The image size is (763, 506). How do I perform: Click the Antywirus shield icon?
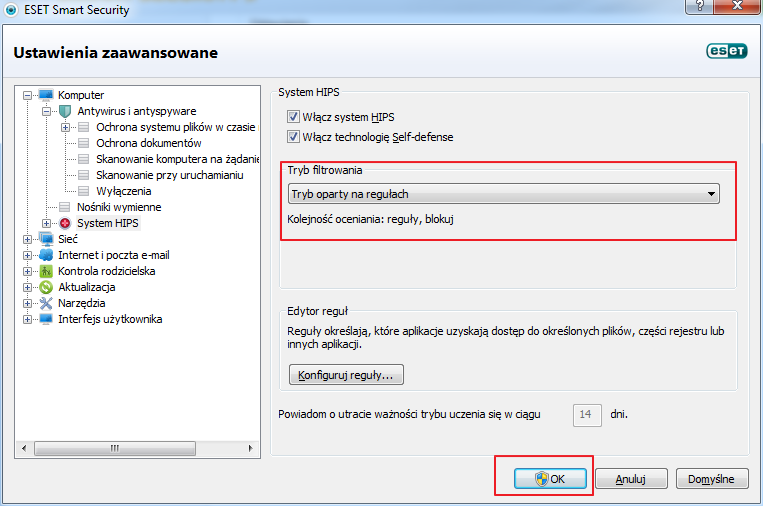65,111
